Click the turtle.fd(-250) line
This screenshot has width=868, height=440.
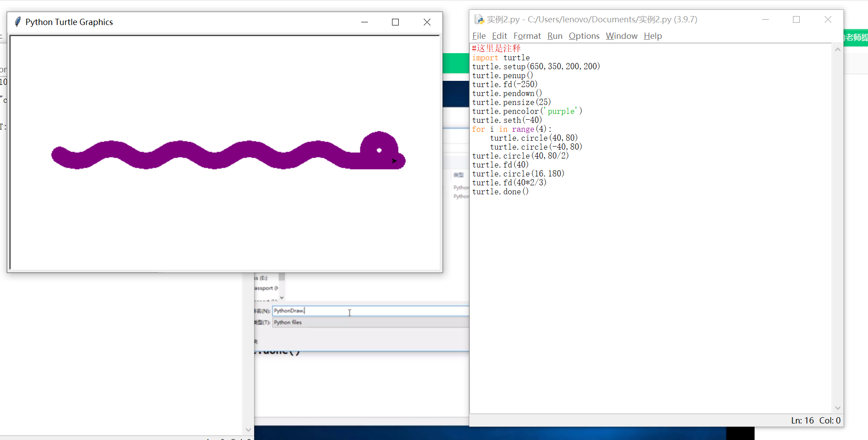pyautogui.click(x=505, y=84)
